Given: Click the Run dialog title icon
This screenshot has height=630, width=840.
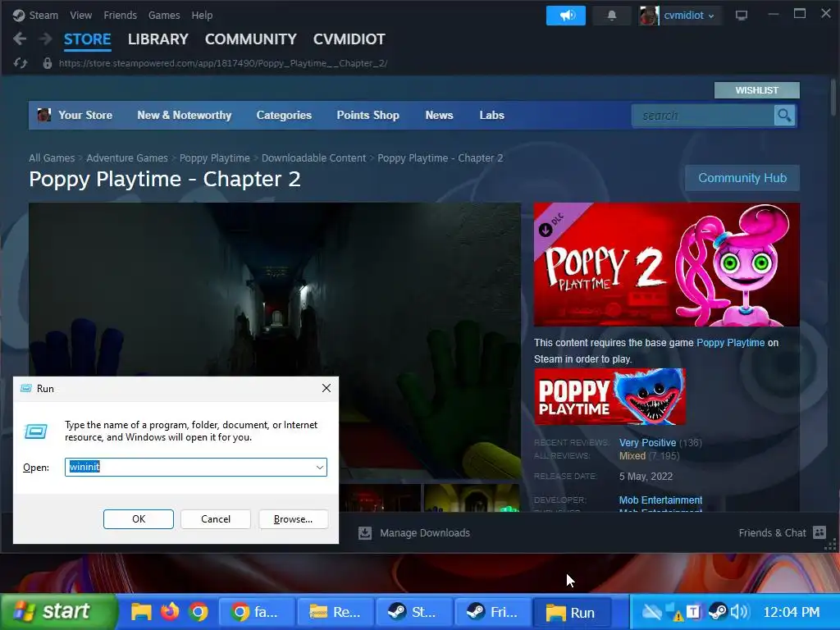Looking at the screenshot, I should [25, 388].
